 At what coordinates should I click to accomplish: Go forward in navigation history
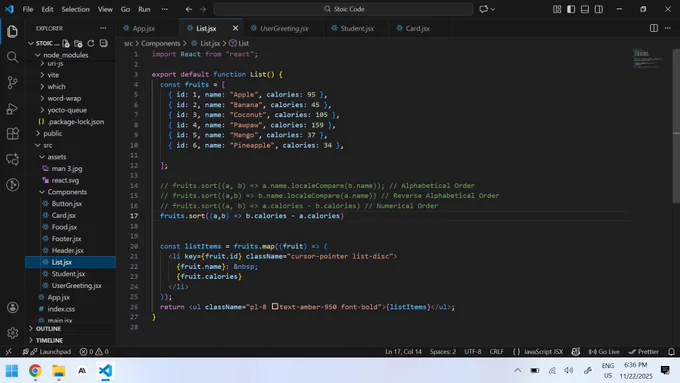pos(203,9)
